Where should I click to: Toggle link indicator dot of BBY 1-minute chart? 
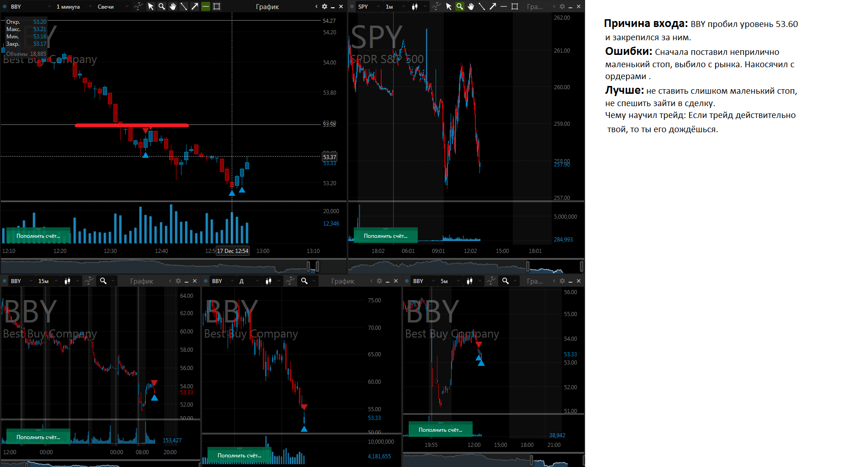5,6
